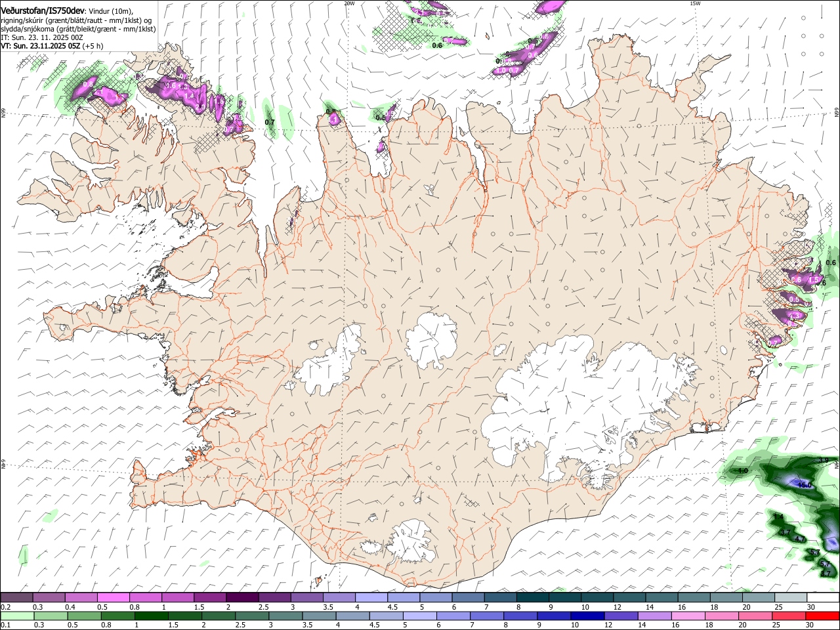
Task: Pick upper scale swatch starting at 6
Action: tap(468, 598)
